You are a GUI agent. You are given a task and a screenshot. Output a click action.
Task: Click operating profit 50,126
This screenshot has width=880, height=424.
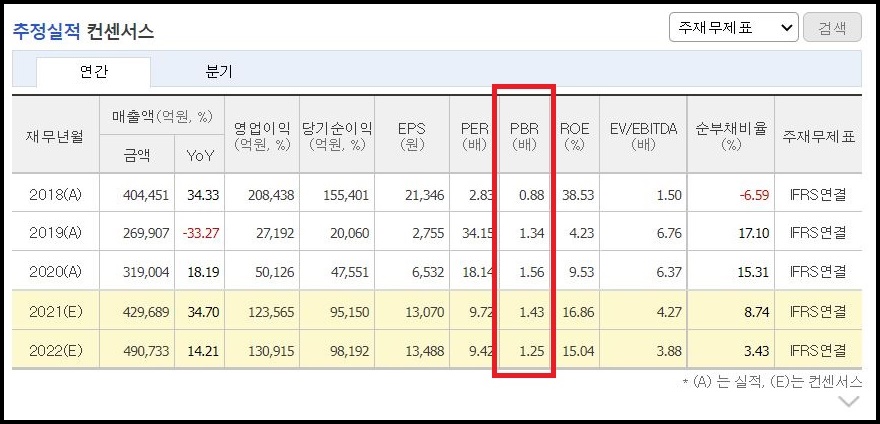[274, 272]
